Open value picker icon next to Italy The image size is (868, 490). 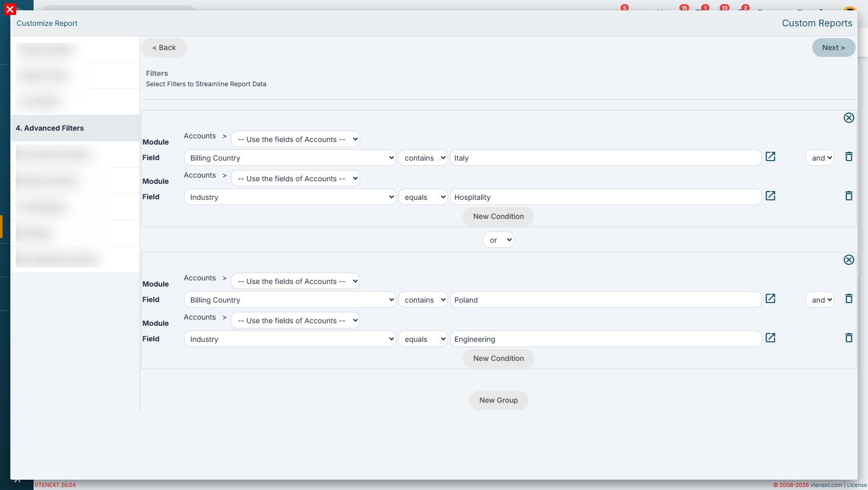770,156
